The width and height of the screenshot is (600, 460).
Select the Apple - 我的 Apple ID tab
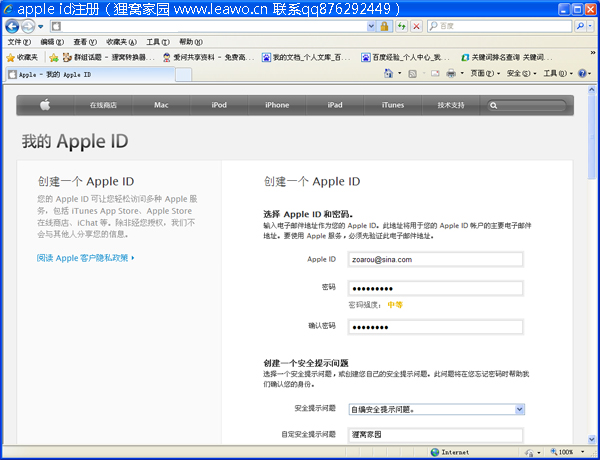point(90,75)
